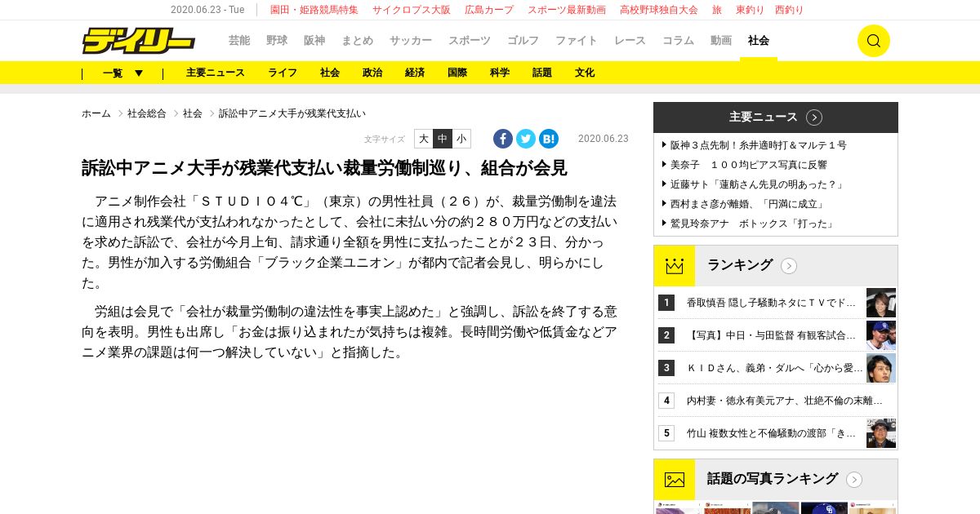This screenshot has height=514, width=980.
Task: Select 政治 in yellow submenu
Action: tap(372, 73)
